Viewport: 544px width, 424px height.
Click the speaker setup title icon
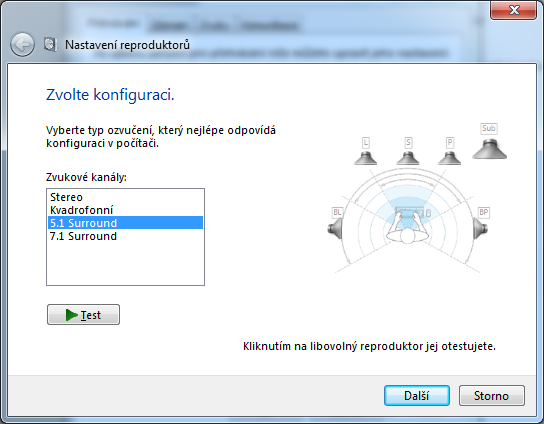50,44
